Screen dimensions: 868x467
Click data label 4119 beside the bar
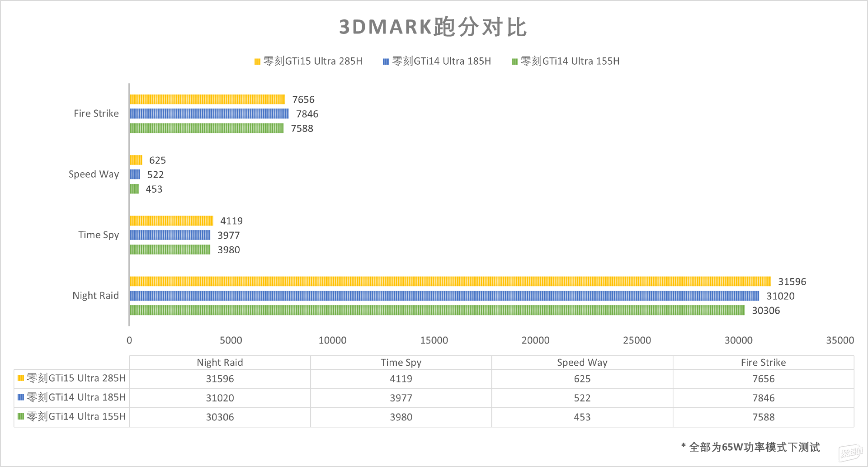pyautogui.click(x=231, y=221)
